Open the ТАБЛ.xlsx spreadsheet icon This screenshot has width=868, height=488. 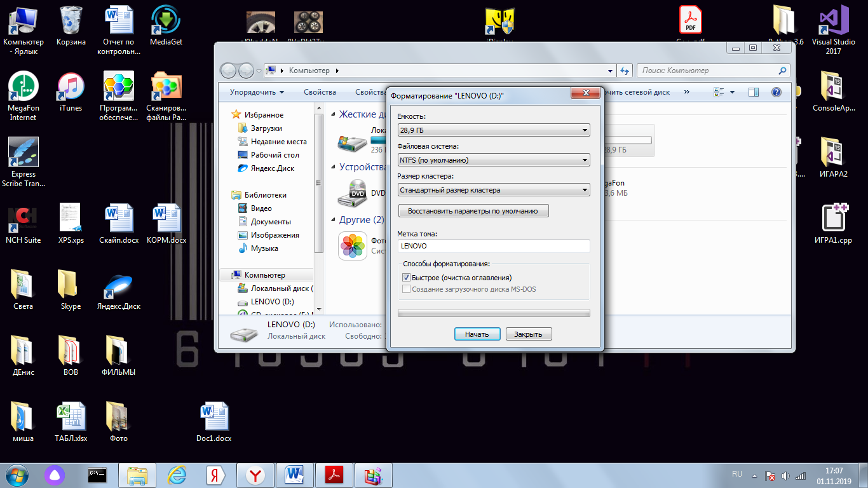point(71,423)
